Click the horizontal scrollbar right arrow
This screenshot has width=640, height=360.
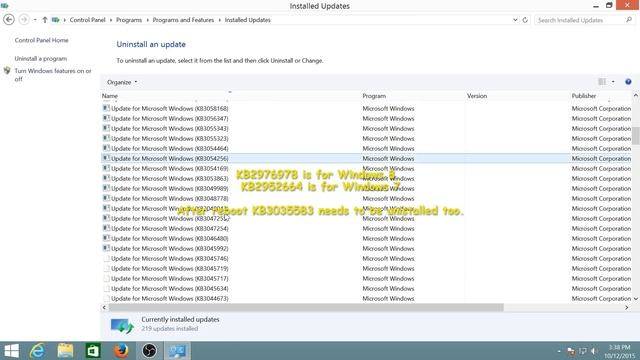[627, 307]
